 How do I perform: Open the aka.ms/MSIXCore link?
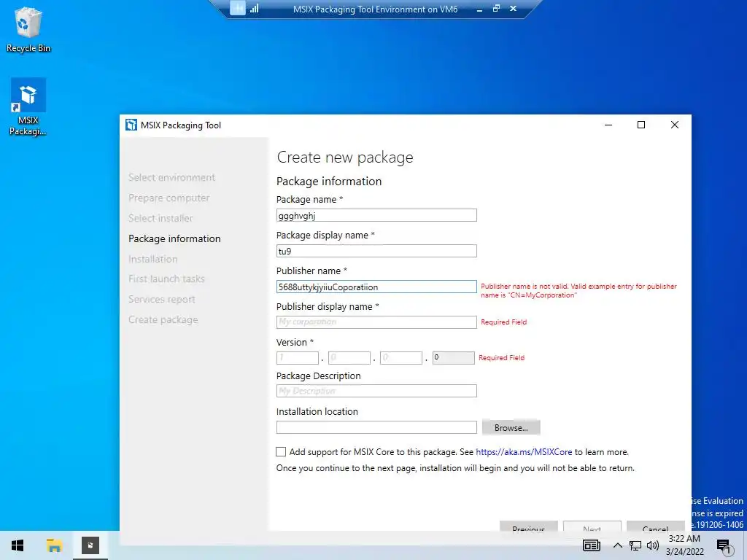(x=524, y=452)
